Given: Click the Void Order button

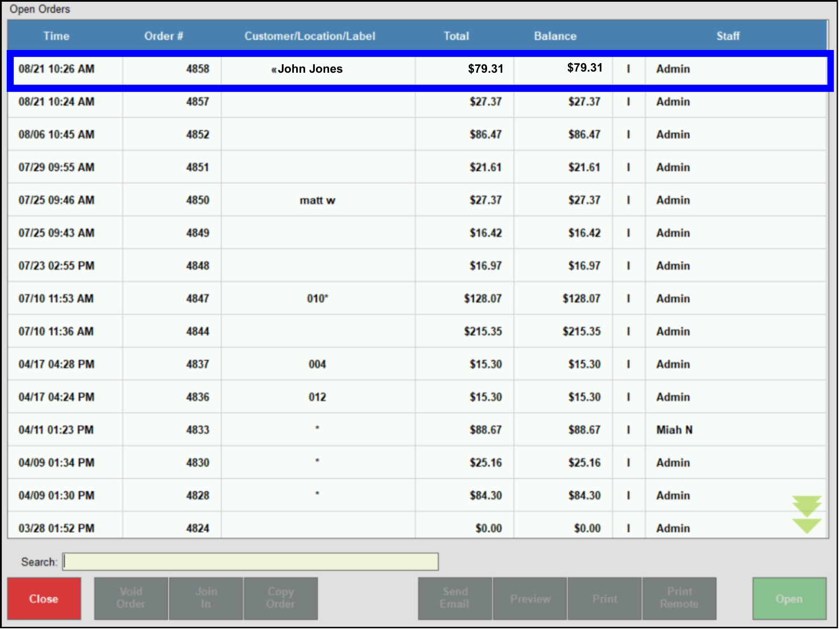Looking at the screenshot, I should [x=131, y=599].
